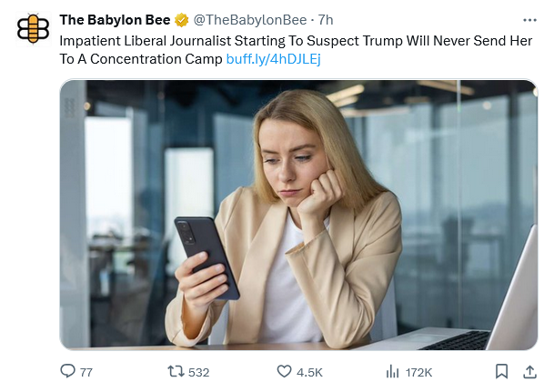This screenshot has height=392, width=554.
Task: Click the reply speech bubble icon
Action: click(x=66, y=371)
